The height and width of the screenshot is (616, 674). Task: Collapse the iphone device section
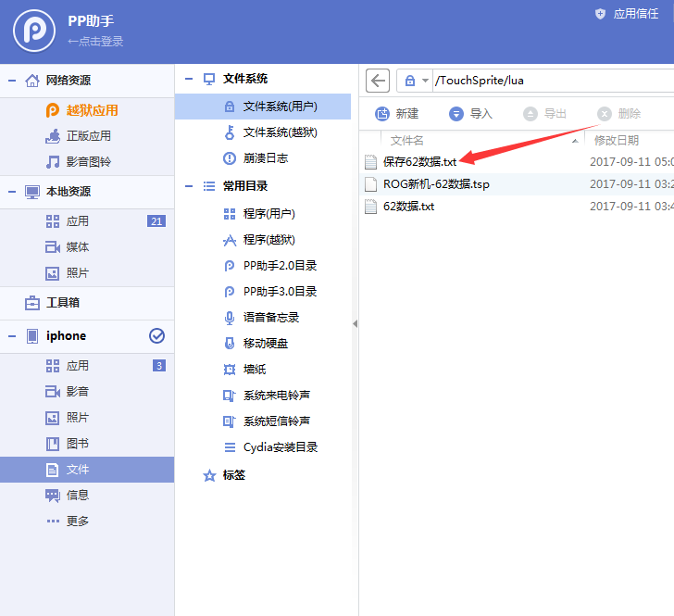click(12, 336)
